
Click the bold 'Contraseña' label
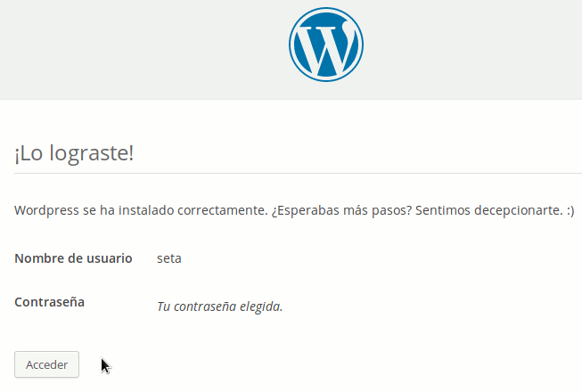click(x=49, y=302)
